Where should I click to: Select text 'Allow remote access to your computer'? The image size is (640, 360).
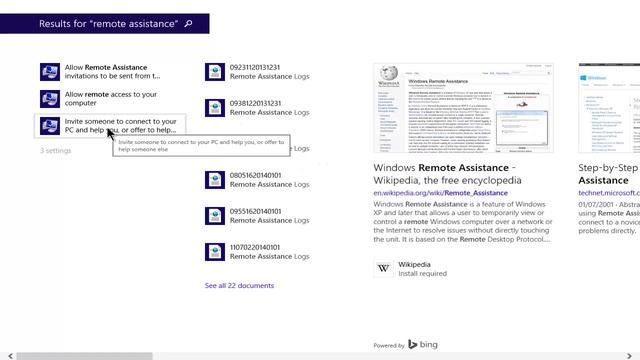[111, 99]
